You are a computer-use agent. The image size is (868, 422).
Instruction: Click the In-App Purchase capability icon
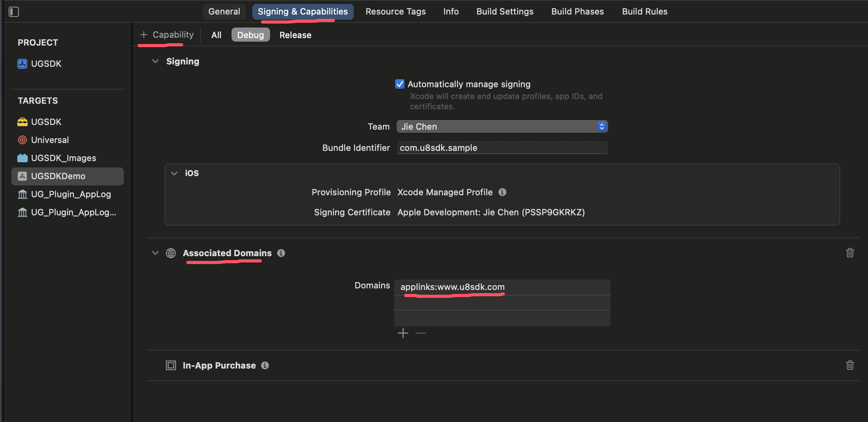tap(171, 365)
